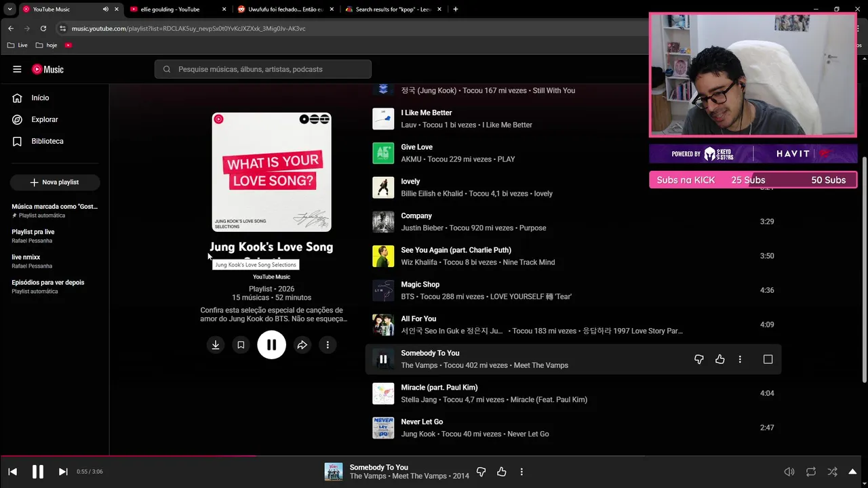Dislike Somebody To You in the track row
868x488 pixels.
tap(698, 359)
